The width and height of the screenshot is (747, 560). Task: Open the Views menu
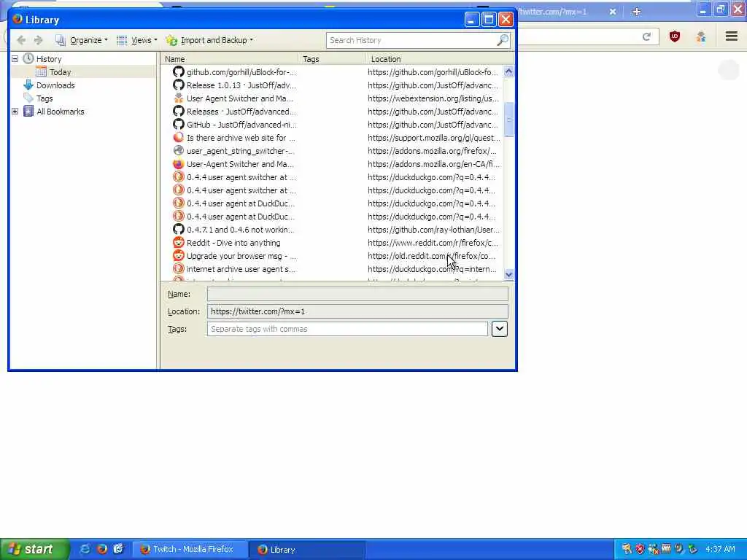[136, 40]
